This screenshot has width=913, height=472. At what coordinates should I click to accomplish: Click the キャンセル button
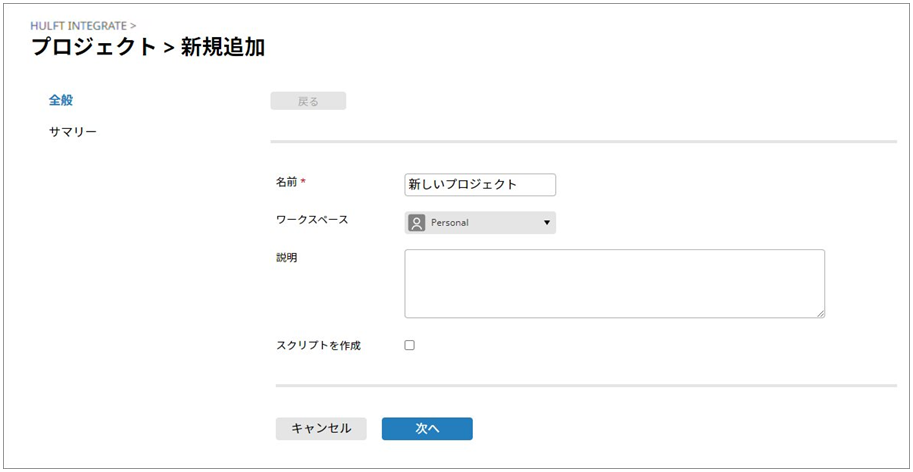[321, 428]
